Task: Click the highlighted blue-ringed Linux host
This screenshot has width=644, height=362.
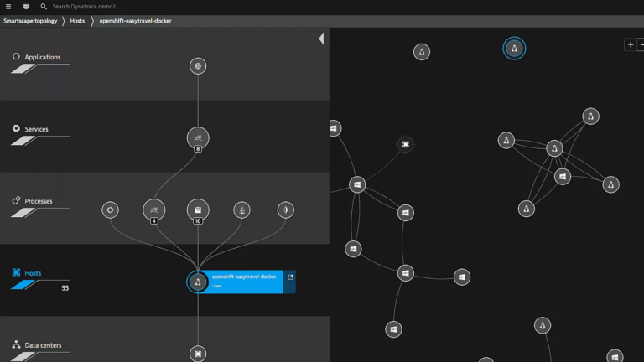Action: point(514,49)
